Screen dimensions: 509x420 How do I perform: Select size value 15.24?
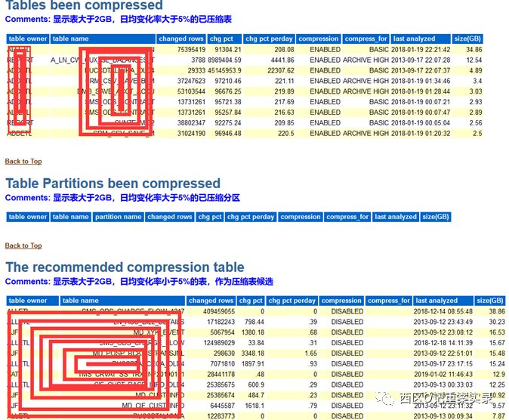pyautogui.click(x=497, y=363)
